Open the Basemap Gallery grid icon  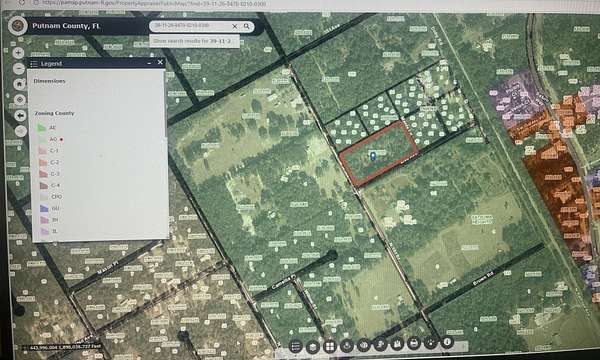point(329,347)
